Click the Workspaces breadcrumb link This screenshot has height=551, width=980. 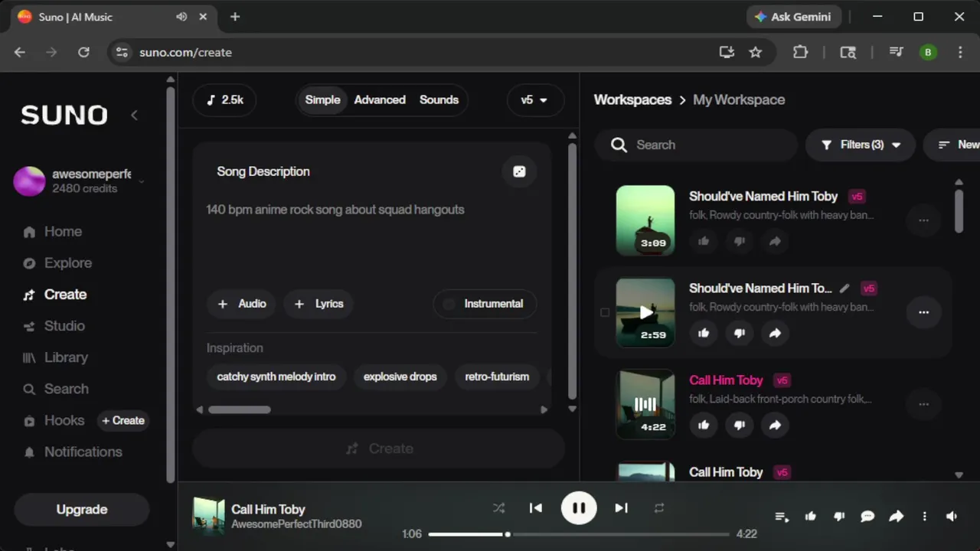(632, 99)
